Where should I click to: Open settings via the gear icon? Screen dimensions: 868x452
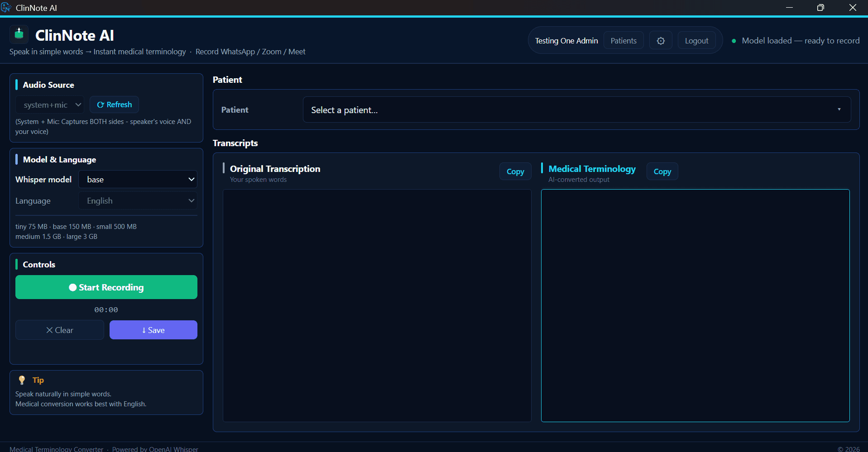click(661, 41)
